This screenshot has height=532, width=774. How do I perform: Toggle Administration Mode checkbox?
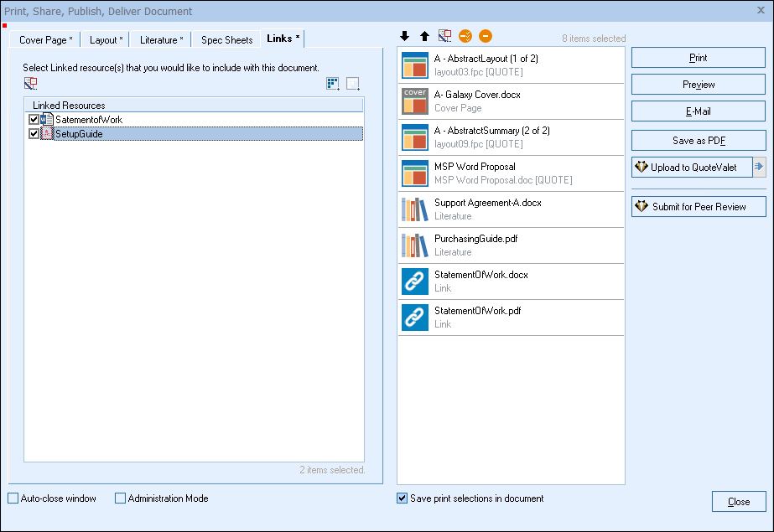121,498
